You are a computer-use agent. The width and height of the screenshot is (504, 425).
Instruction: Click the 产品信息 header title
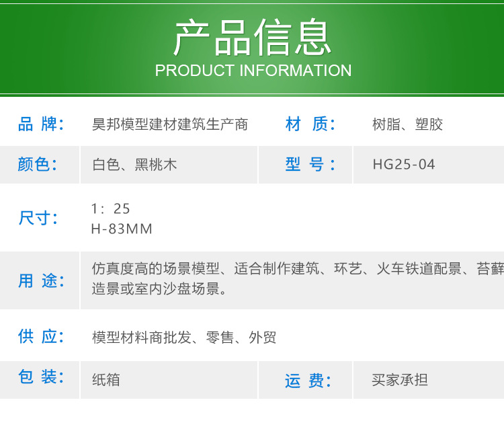(x=253, y=38)
